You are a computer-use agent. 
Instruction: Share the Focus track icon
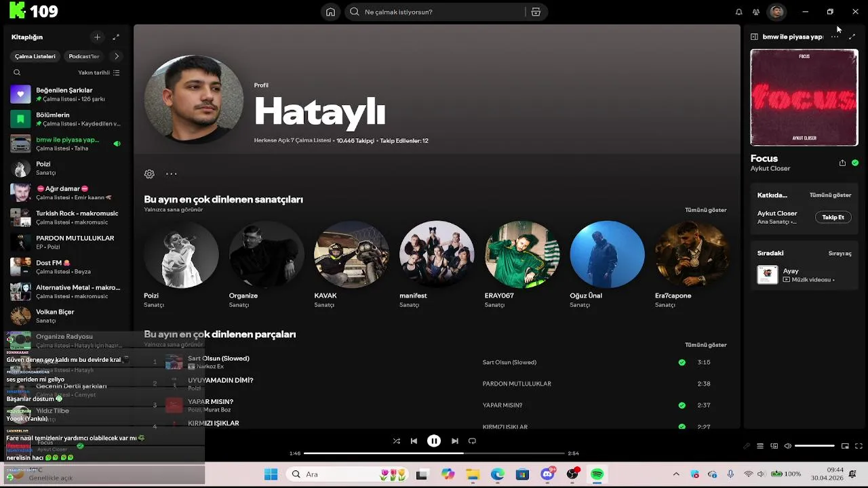pos(842,163)
